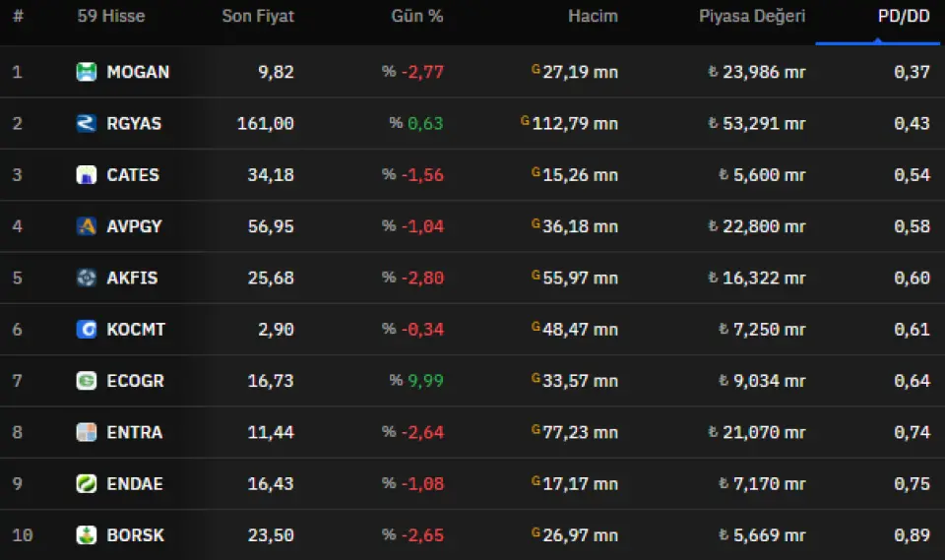Image resolution: width=945 pixels, height=560 pixels.
Task: Click the KOCMT company logo icon
Action: click(x=87, y=330)
